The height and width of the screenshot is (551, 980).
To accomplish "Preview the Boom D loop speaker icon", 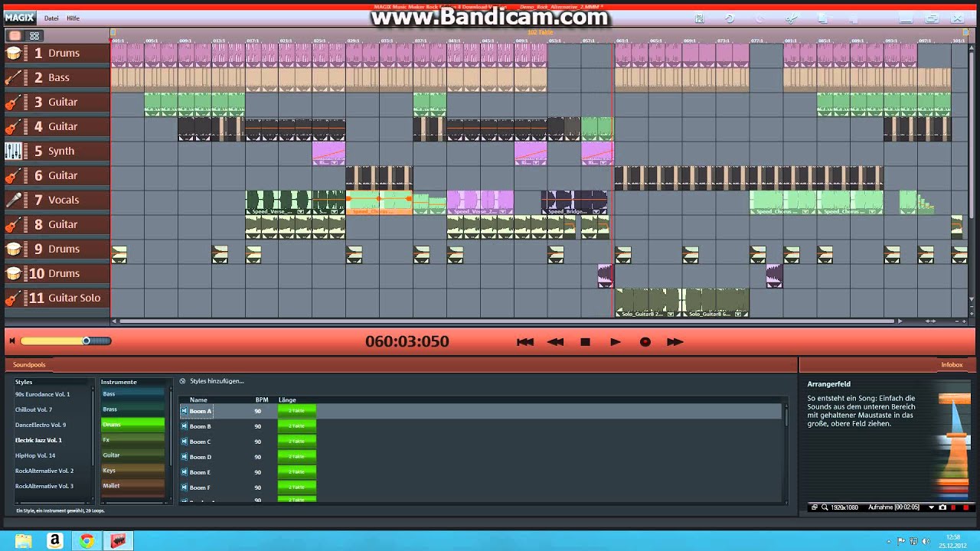I will click(185, 457).
